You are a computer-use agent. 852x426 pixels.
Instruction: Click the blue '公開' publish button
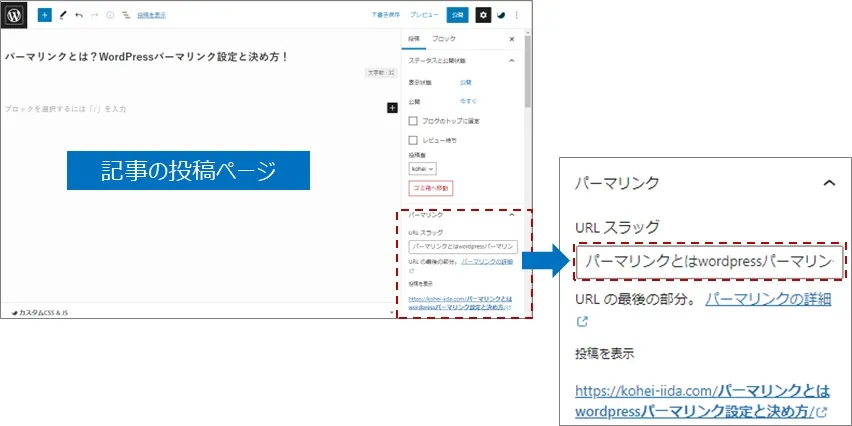pos(458,15)
